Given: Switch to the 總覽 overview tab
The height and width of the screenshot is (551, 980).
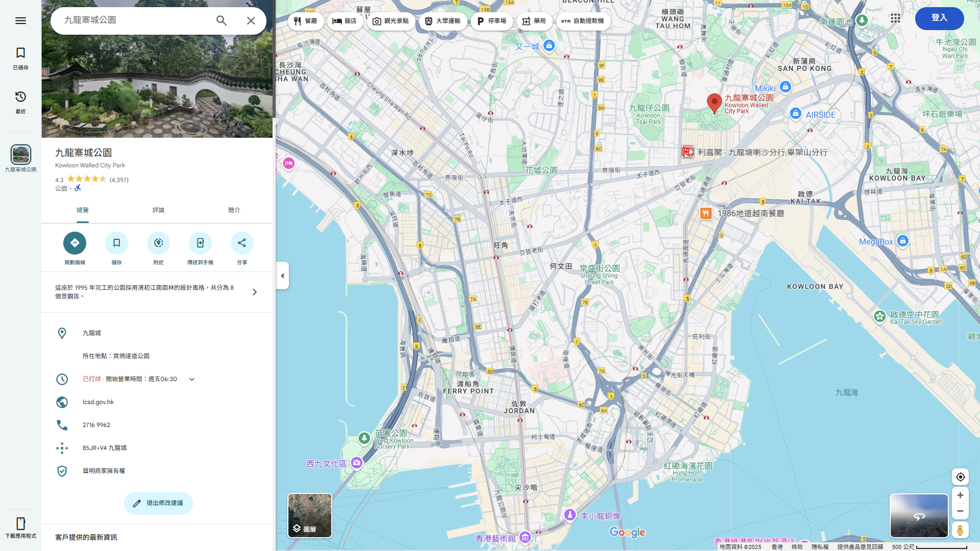Looking at the screenshot, I should 83,210.
